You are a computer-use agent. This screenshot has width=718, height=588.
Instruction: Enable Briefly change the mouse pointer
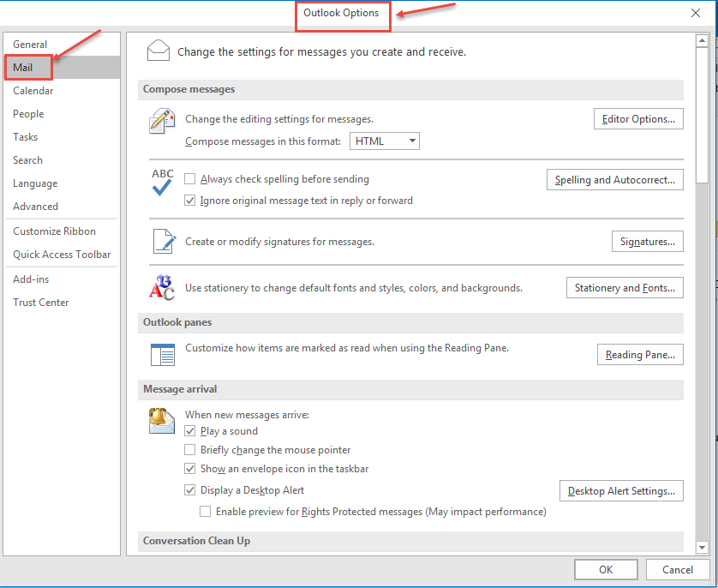click(x=190, y=450)
